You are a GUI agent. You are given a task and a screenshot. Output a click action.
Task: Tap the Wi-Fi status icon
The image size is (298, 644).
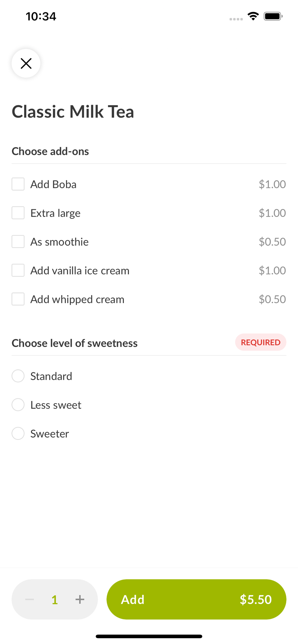click(x=253, y=16)
